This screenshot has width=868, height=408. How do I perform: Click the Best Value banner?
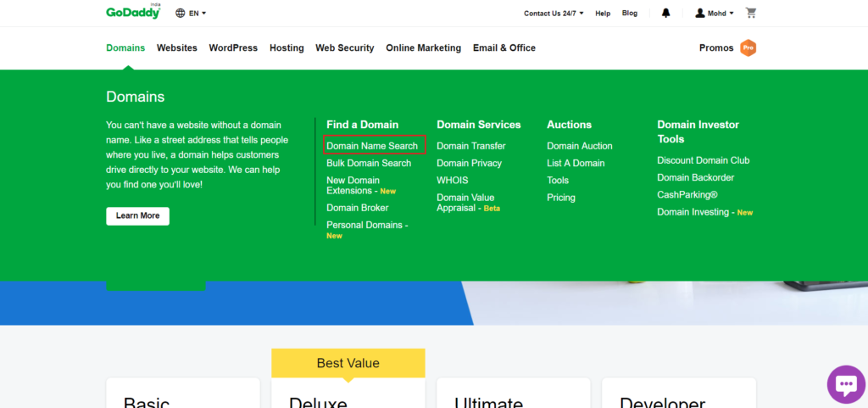tap(348, 364)
